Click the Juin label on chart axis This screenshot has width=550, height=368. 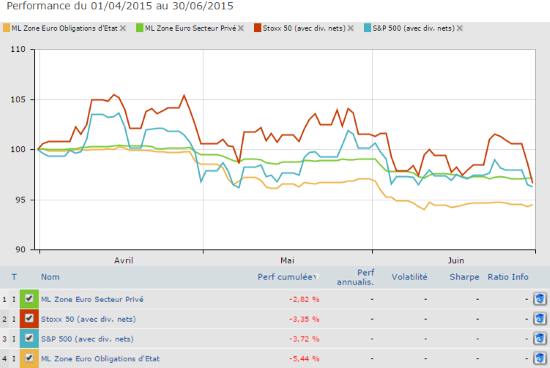click(x=456, y=261)
